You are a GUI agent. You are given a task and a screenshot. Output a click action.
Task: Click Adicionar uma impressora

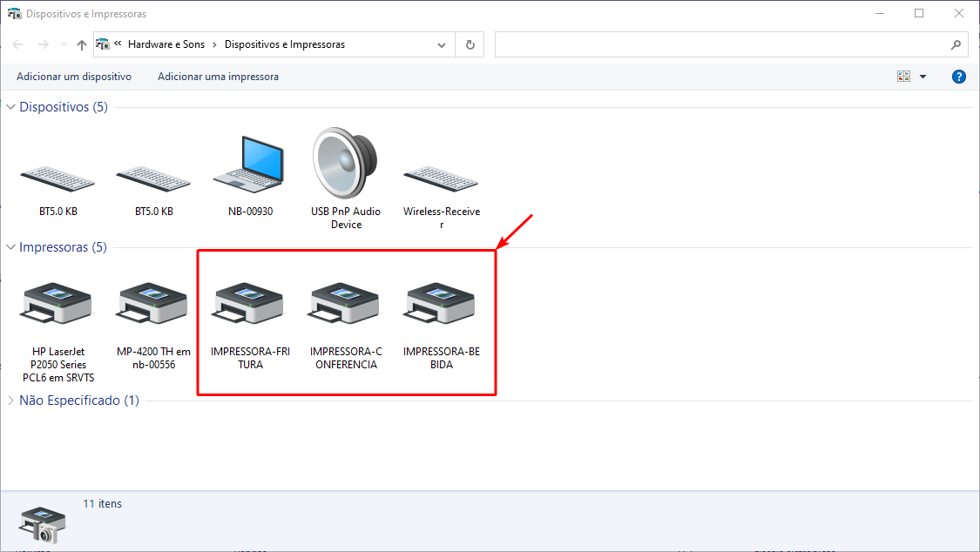[x=218, y=77]
